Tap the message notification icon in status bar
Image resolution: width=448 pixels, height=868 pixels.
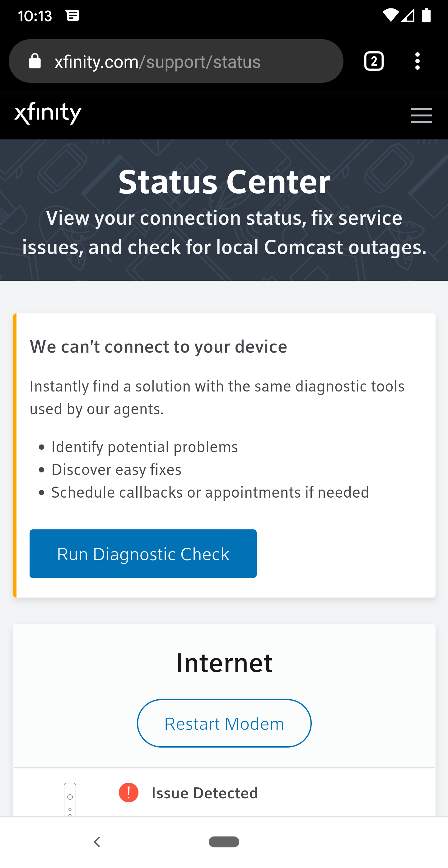coord(72,16)
